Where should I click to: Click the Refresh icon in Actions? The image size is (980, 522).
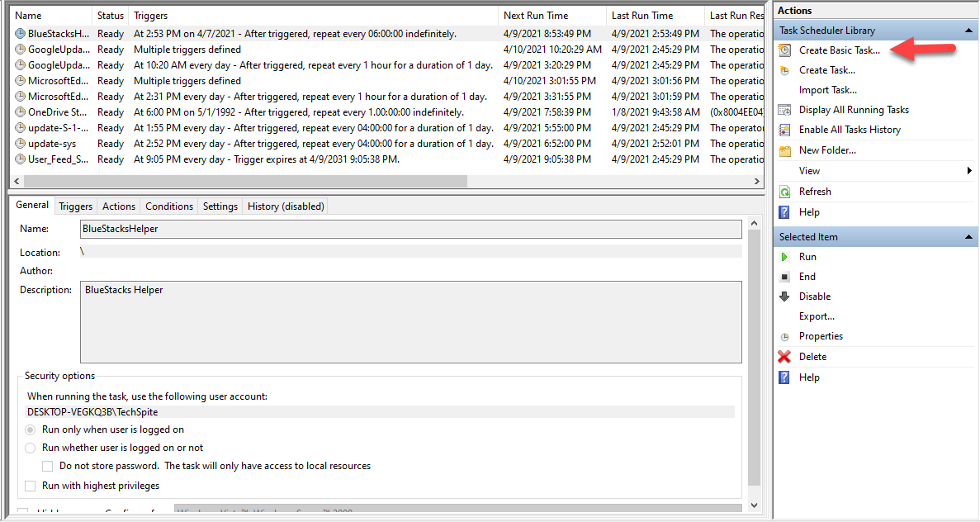[784, 192]
